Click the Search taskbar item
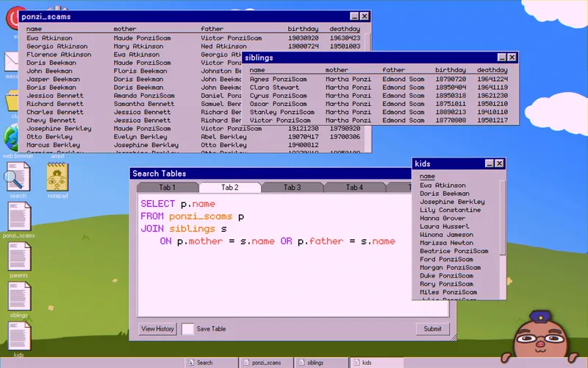The image size is (588, 368). [x=212, y=363]
